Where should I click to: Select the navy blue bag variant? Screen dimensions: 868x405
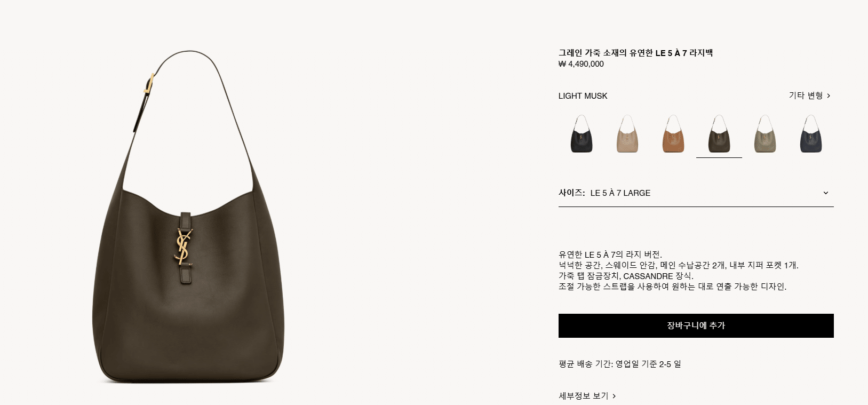tap(811, 134)
